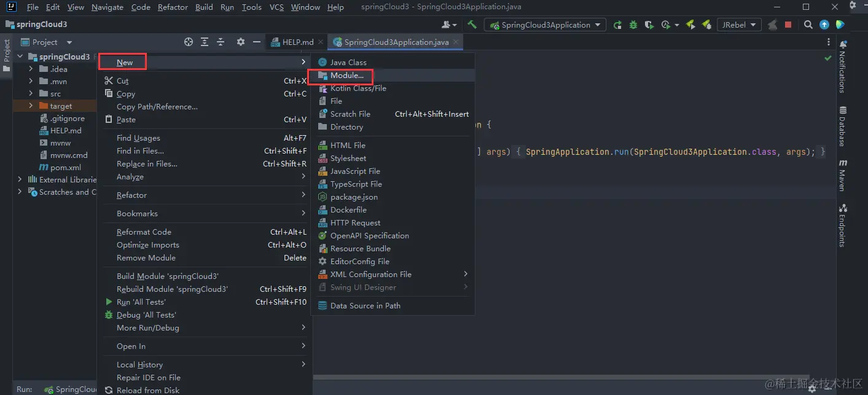Viewport: 868px width, 395px height.
Task: Click Reformat Code in context menu
Action: pyautogui.click(x=204, y=232)
